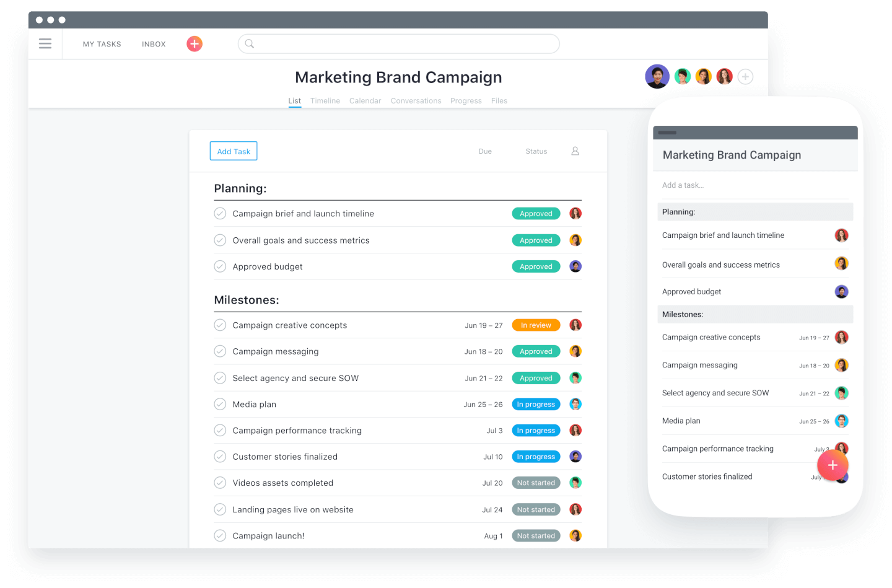Tap phone avatar for Campaign brief task
Image resolution: width=892 pixels, height=588 pixels.
[841, 235]
